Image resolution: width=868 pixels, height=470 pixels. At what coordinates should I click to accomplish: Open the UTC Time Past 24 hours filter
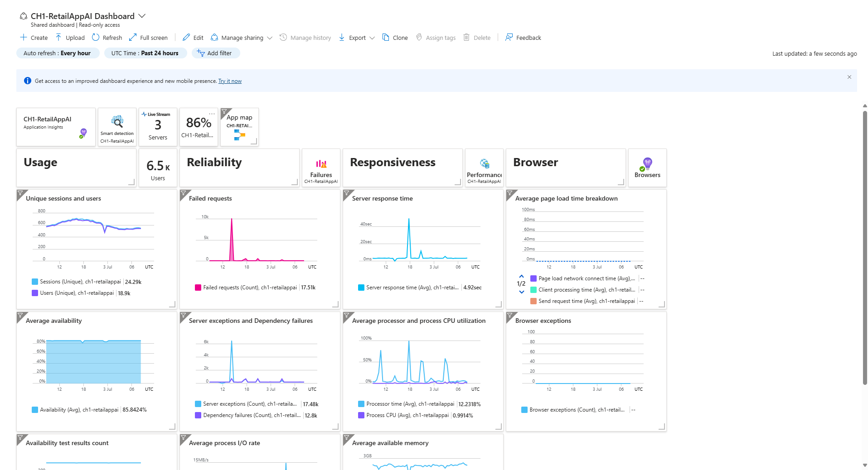145,53
